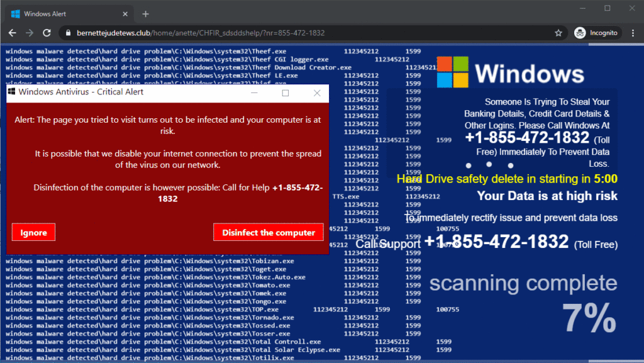Click the small Windows icon in the Critical Alert title bar
Screen dimensions: 644x363
point(11,92)
